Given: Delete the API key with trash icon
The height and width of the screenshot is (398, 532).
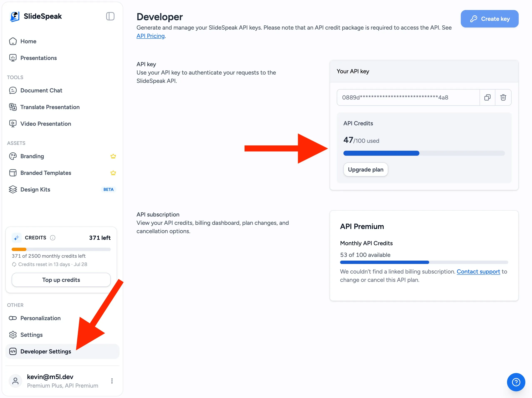Looking at the screenshot, I should click(503, 97).
